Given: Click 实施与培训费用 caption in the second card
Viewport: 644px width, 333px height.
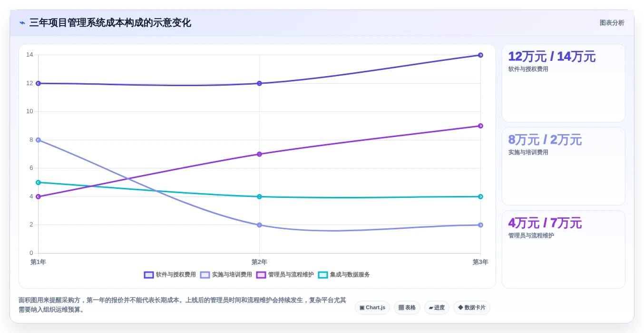Looking at the screenshot, I should pyautogui.click(x=528, y=152).
